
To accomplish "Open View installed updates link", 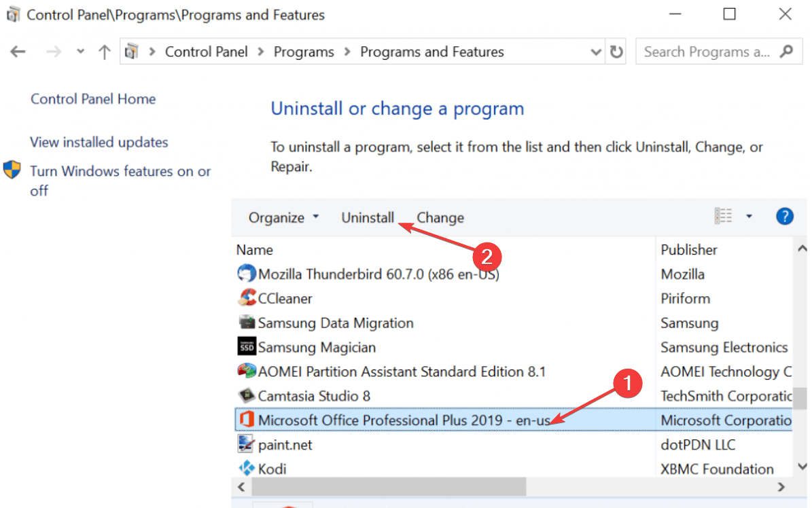I will pyautogui.click(x=99, y=142).
